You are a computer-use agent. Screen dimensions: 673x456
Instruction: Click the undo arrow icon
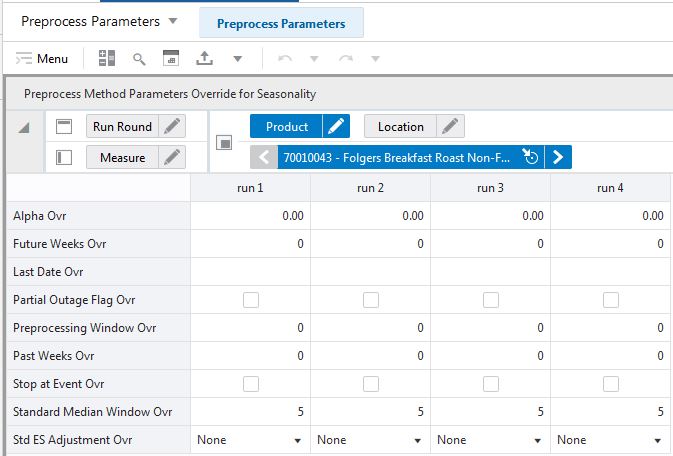(285, 58)
